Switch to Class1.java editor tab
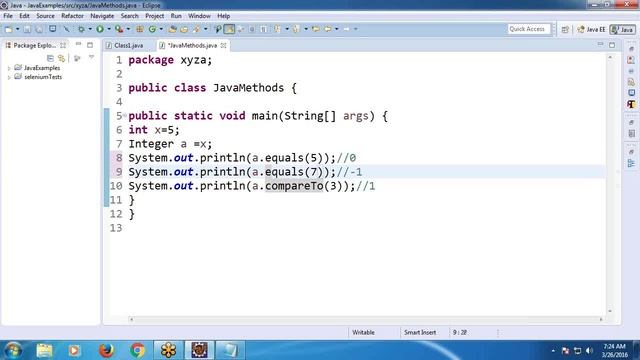Screen dimensions: 640x360 [128, 45]
